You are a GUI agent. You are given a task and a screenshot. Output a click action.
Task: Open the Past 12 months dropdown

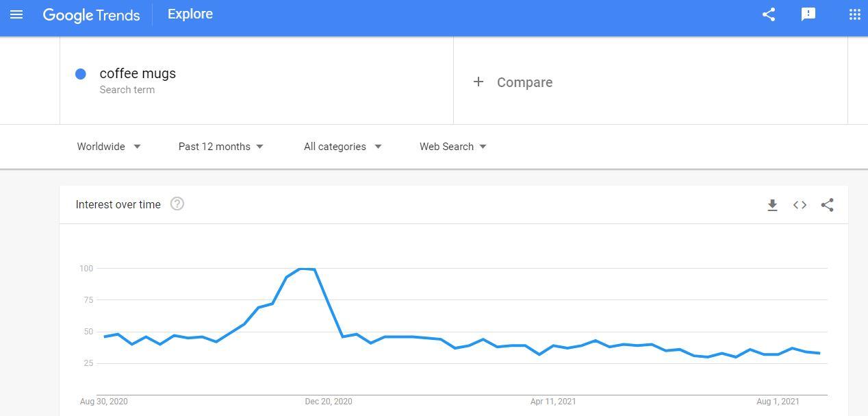[220, 147]
